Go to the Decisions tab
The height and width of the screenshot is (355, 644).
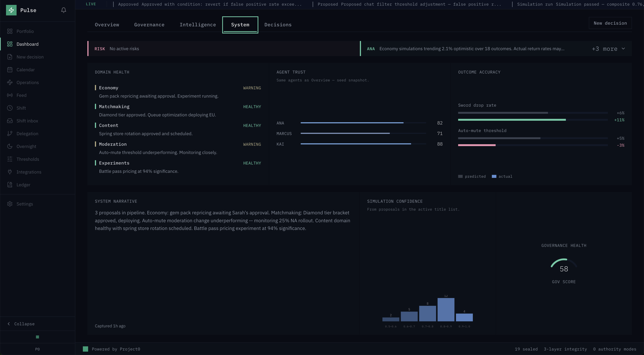[278, 25]
